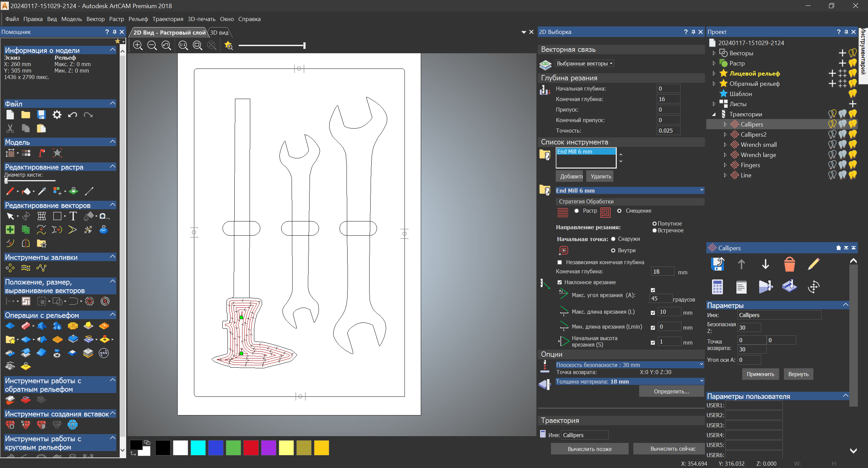Open the Траектория menu
Image resolution: width=868 pixels, height=468 pixels.
[x=167, y=19]
